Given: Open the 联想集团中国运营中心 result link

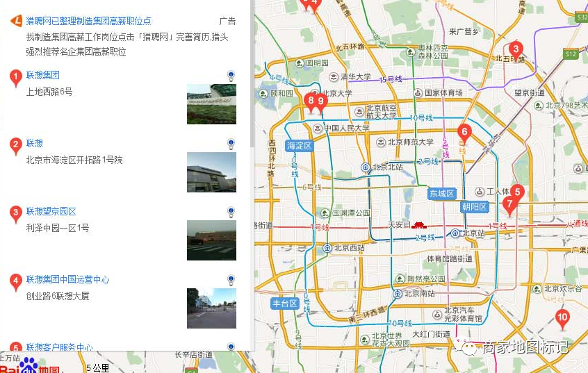Looking at the screenshot, I should (68, 280).
